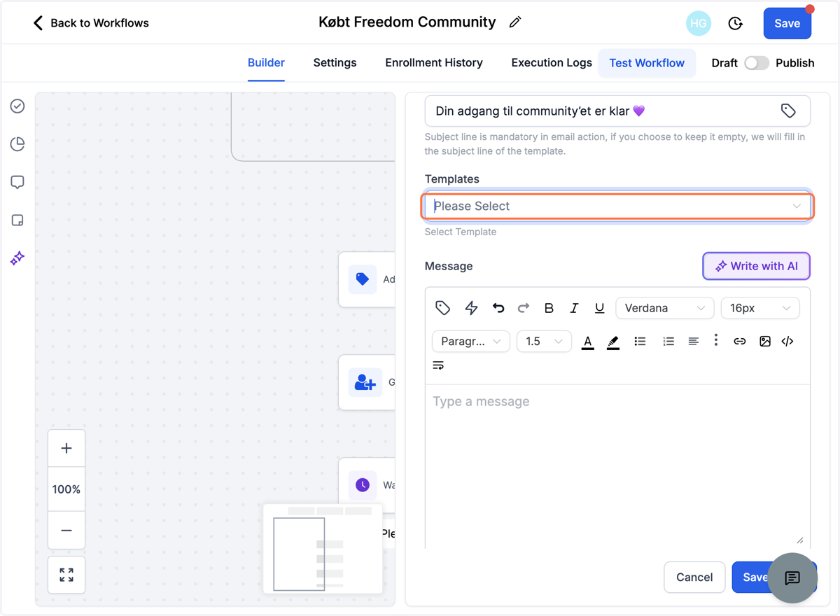Image resolution: width=840 pixels, height=616 pixels.
Task: Select the add-user action node on canvas
Action: tap(367, 382)
